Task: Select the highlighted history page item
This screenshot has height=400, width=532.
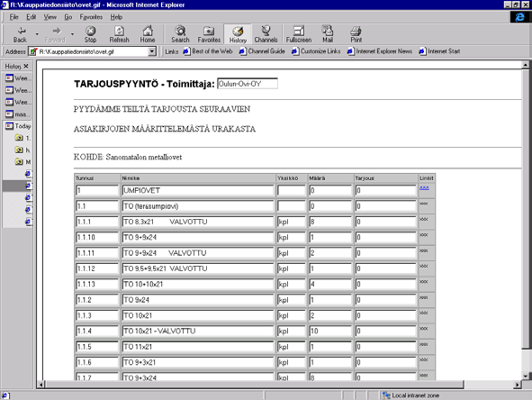Action: (17, 186)
